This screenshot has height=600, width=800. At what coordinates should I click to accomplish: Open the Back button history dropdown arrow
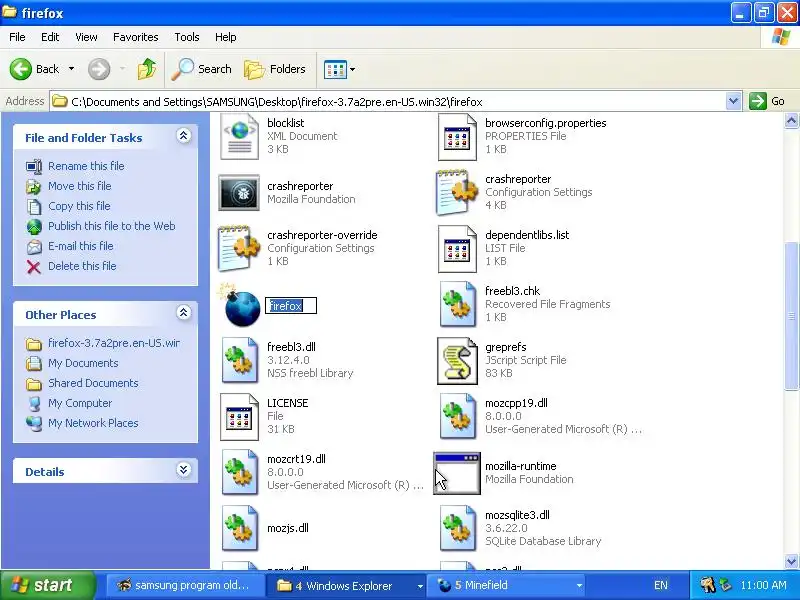[72, 69]
